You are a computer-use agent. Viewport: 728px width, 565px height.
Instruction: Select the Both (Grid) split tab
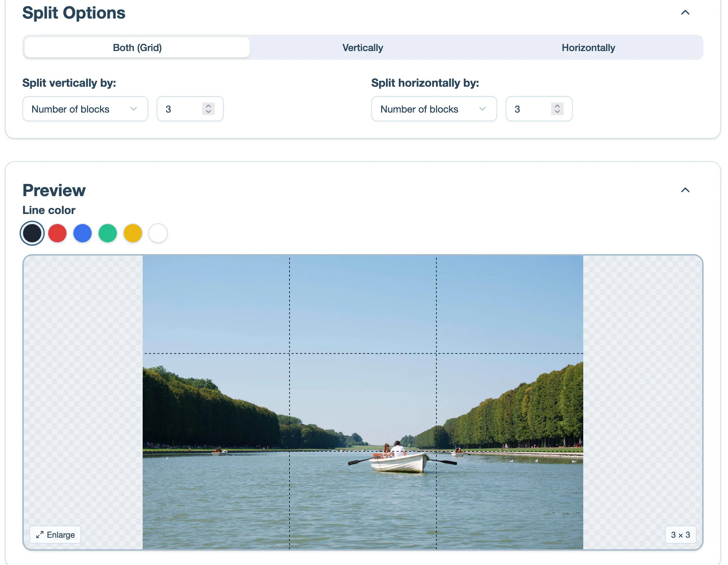(x=137, y=48)
